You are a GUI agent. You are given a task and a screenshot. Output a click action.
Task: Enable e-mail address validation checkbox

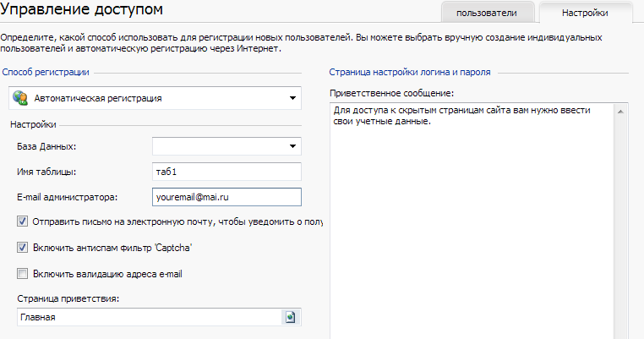[x=22, y=274]
